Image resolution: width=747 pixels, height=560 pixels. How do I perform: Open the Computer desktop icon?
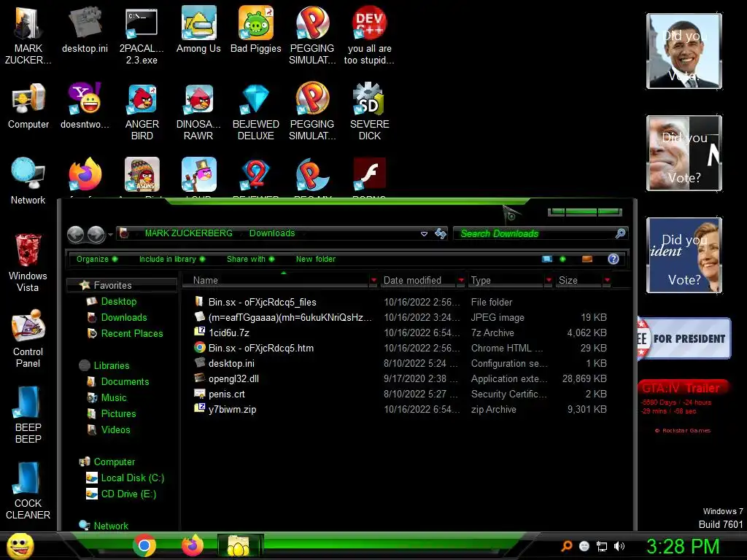click(x=28, y=106)
